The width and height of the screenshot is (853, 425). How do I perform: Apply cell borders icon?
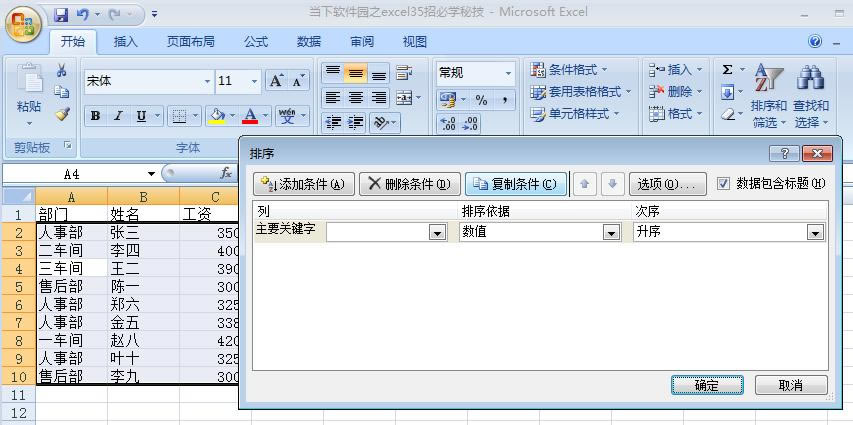coord(179,116)
